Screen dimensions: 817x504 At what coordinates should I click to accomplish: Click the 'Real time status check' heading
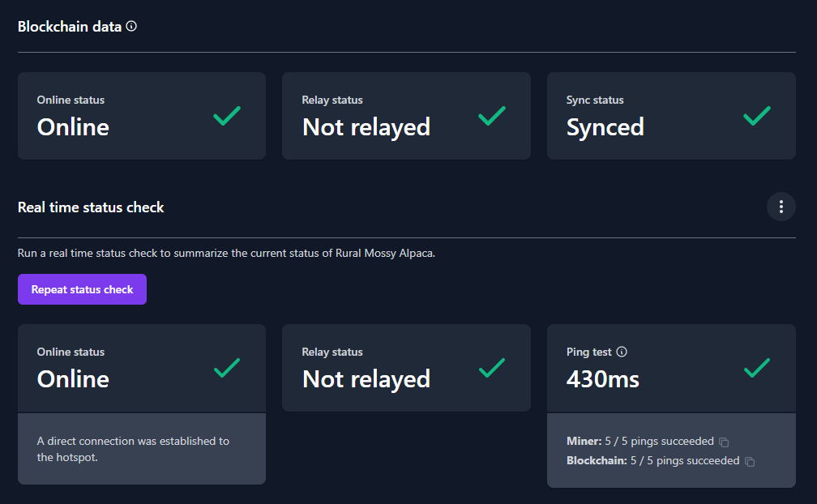tap(91, 207)
